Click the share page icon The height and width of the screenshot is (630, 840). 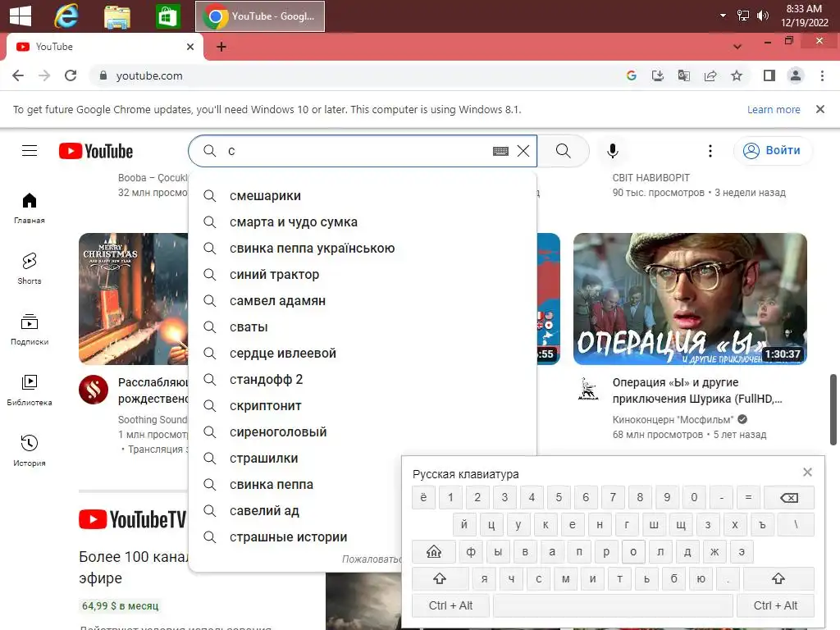pyautogui.click(x=710, y=75)
